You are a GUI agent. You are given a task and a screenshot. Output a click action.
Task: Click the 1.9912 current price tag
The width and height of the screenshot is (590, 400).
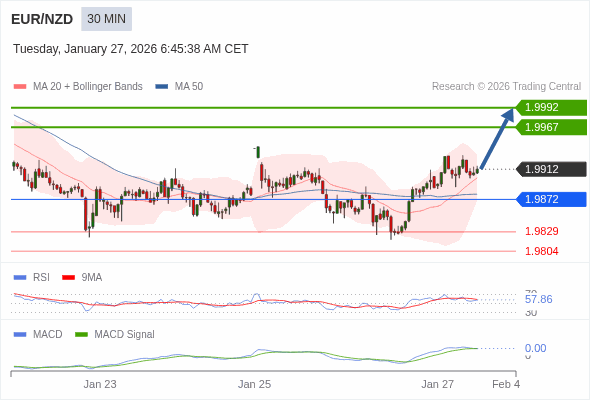point(551,169)
